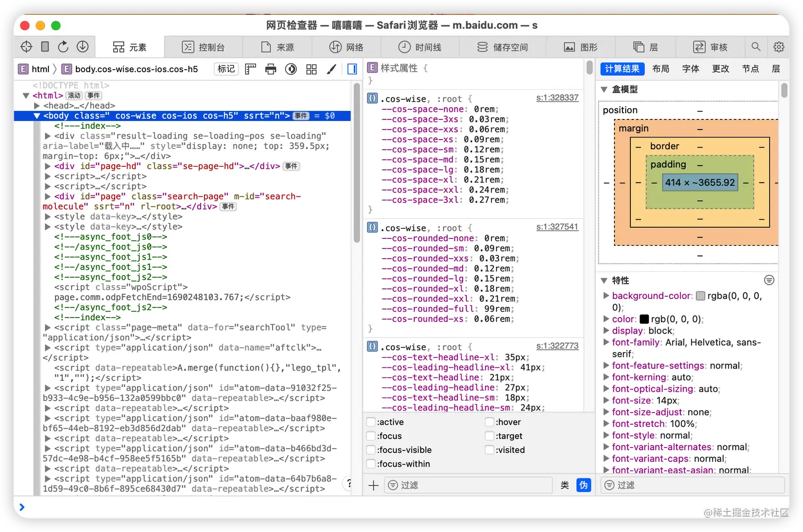
Task: Switch to the 层 toolbar tab
Action: 646,47
